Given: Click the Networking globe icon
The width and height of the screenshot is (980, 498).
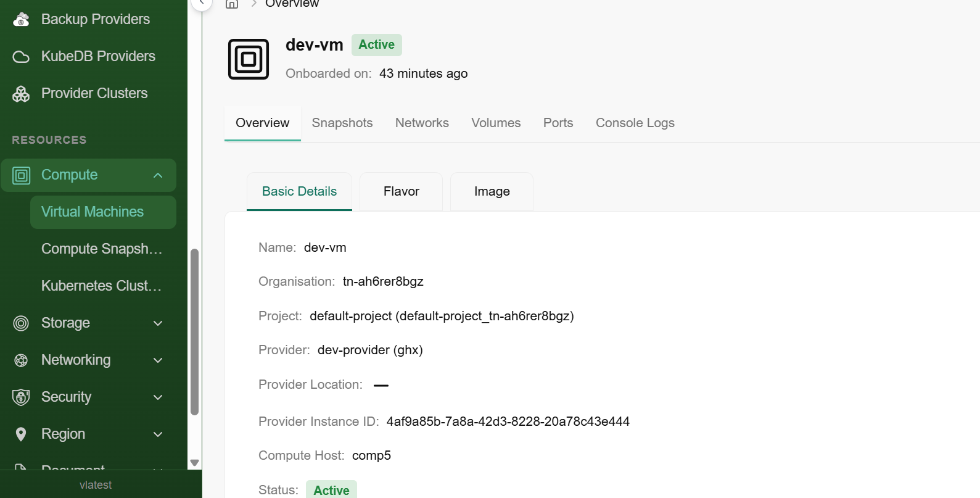Looking at the screenshot, I should [21, 360].
